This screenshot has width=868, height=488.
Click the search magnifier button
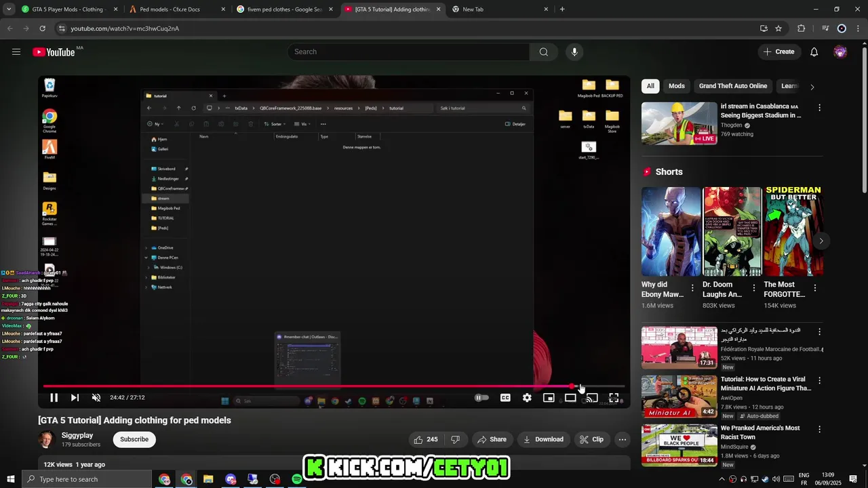[x=544, y=52]
